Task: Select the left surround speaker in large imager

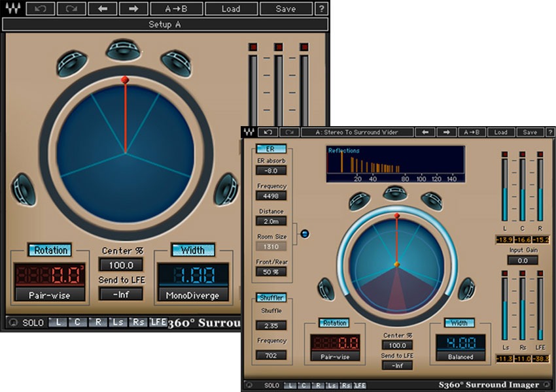Action: (24, 189)
